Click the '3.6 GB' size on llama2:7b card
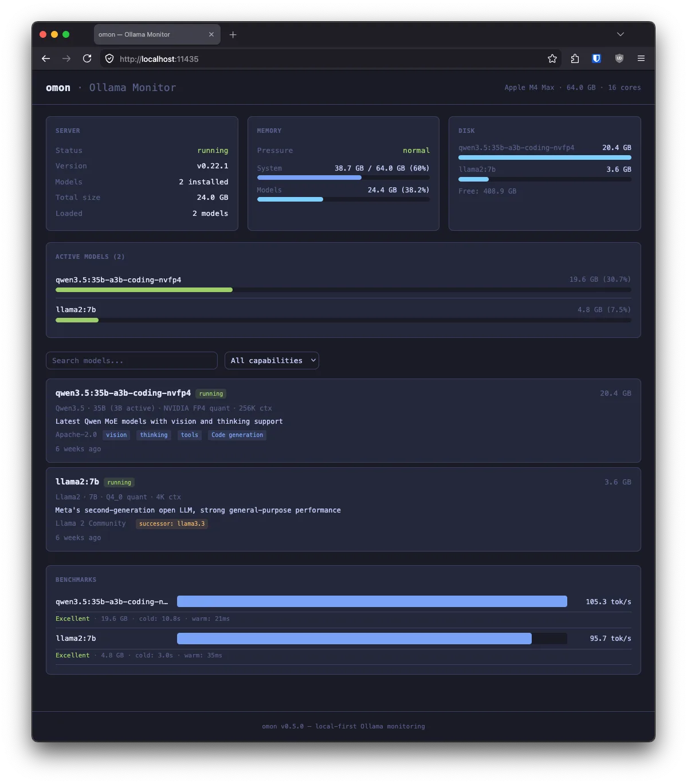The image size is (687, 784). pos(618,482)
